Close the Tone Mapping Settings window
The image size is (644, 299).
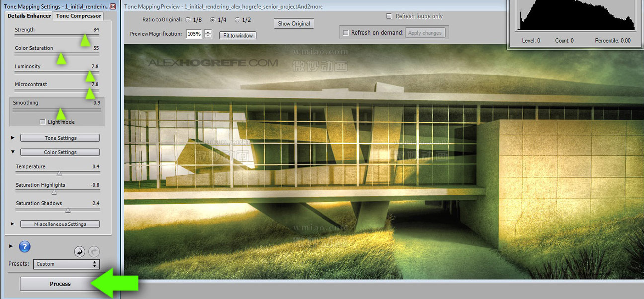113,7
